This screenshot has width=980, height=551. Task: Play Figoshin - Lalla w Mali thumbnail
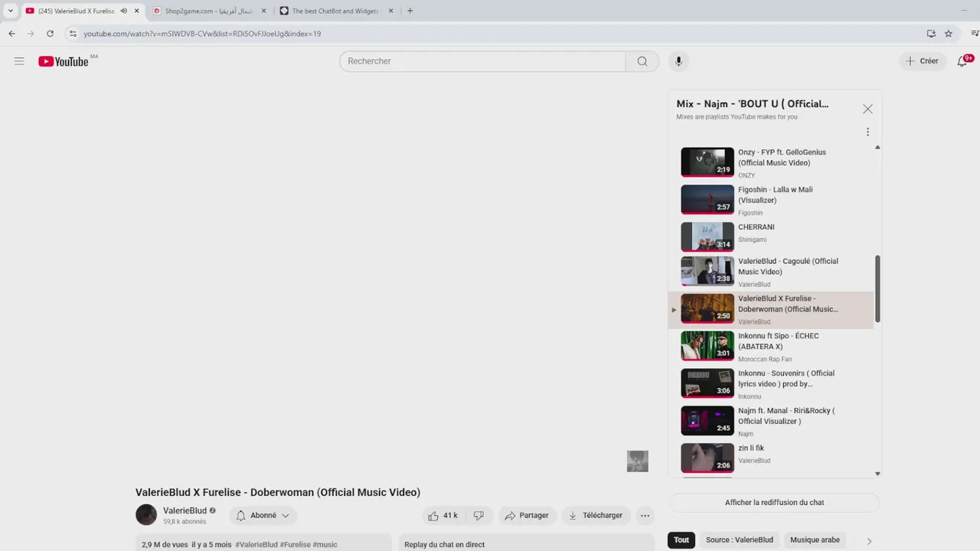707,200
